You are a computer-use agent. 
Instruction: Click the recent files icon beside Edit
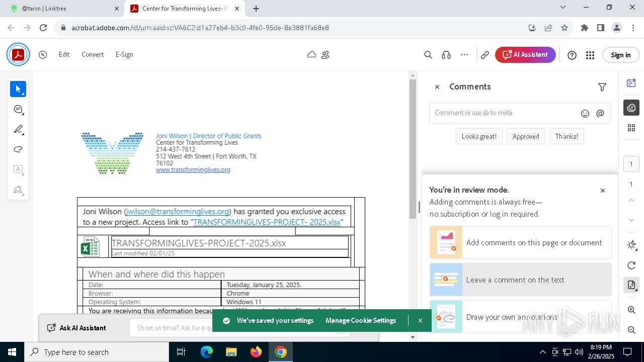pos(43,55)
